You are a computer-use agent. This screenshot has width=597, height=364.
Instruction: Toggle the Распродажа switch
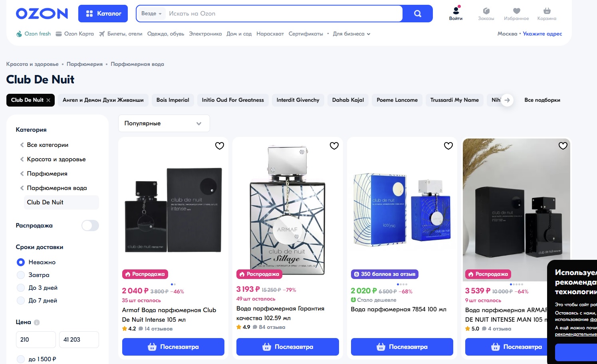(90, 226)
